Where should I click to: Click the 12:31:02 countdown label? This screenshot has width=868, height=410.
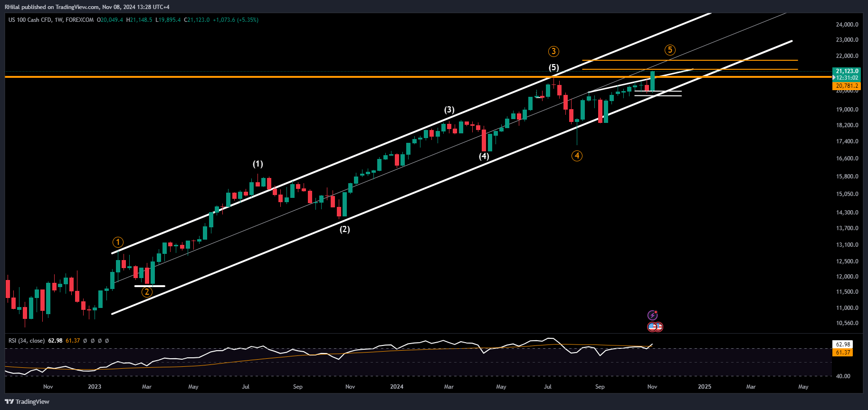[847, 77]
